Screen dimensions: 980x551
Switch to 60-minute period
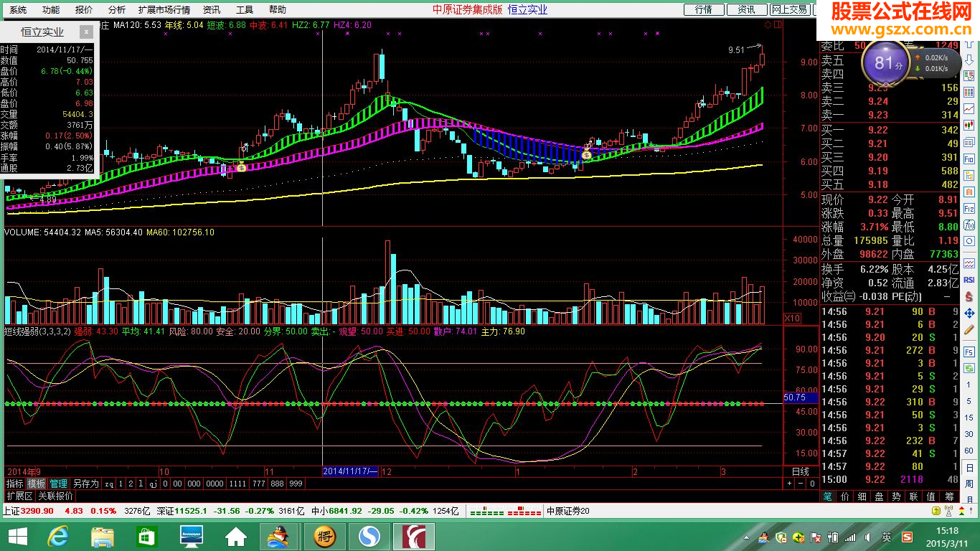pos(970,451)
